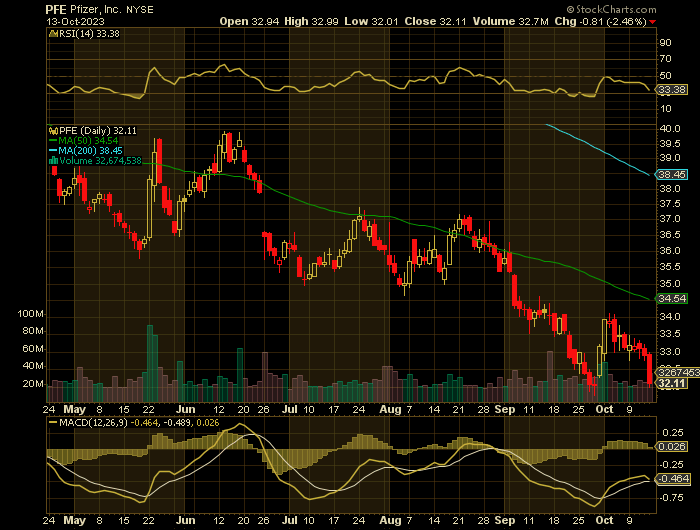Screen dimensions: 700x530
Task: Click the 70 level on RSI axis
Action: coord(665,59)
